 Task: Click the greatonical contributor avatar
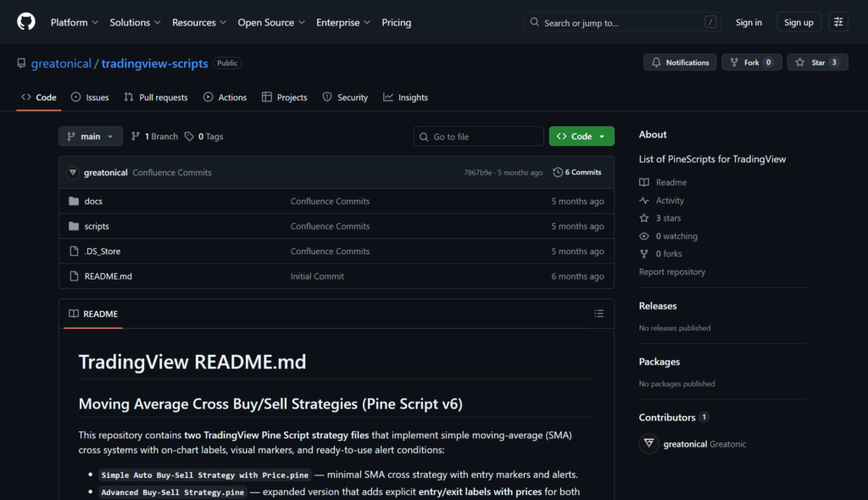[648, 443]
